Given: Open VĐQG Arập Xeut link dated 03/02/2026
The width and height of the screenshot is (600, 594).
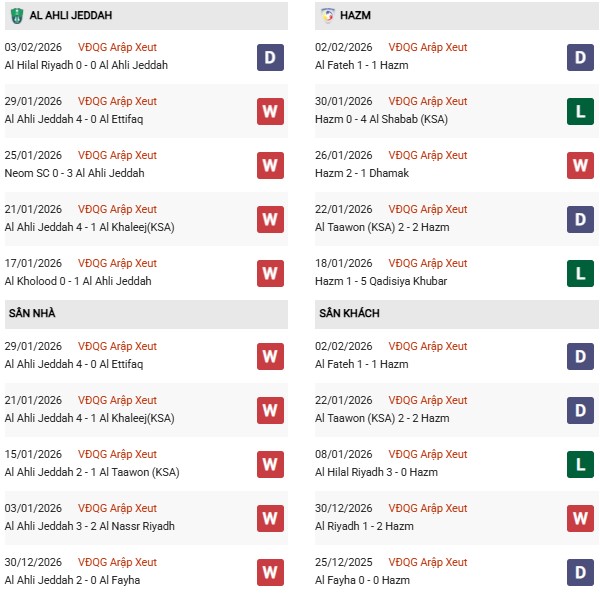Looking at the screenshot, I should (x=118, y=47).
